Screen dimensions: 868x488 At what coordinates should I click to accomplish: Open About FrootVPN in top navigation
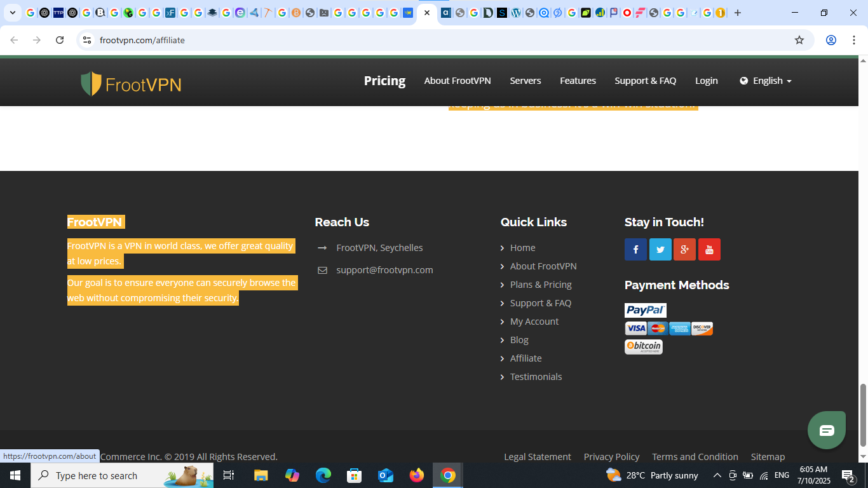pos(458,81)
